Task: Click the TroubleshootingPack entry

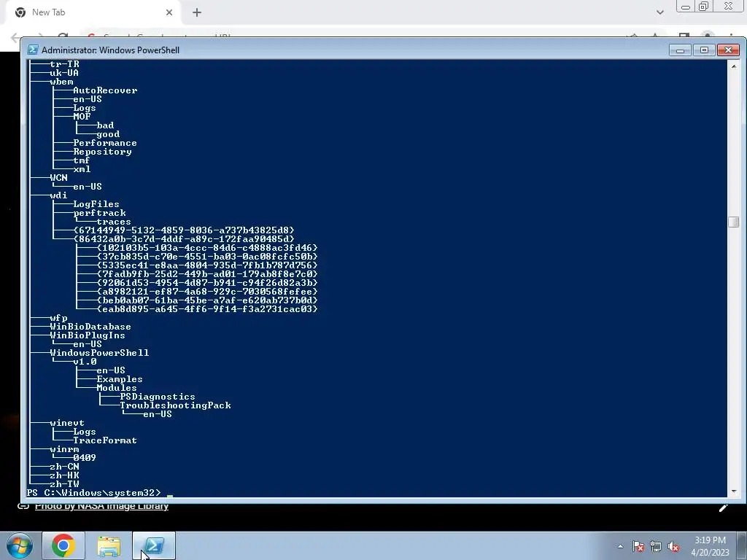Action: click(175, 405)
